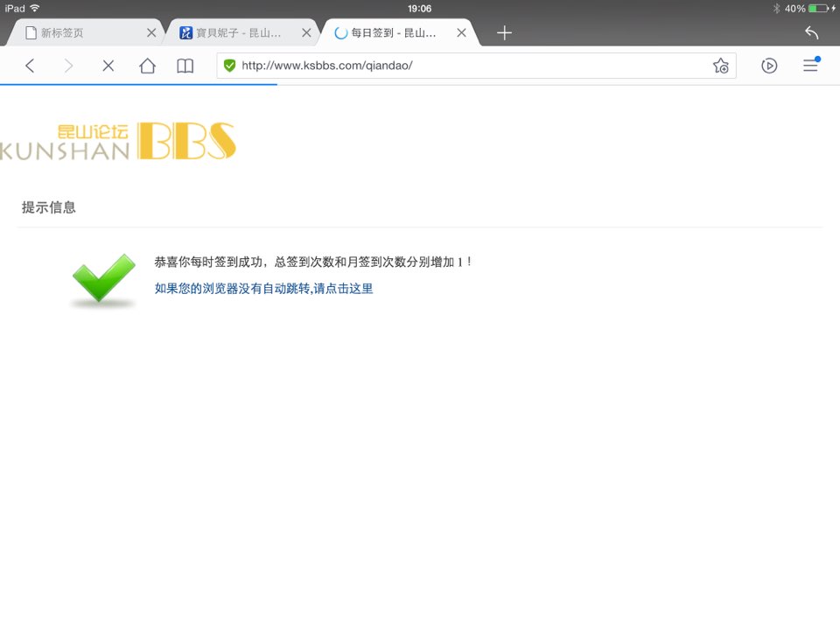840x630 pixels.
Task: Open the browser home page
Action: click(147, 66)
